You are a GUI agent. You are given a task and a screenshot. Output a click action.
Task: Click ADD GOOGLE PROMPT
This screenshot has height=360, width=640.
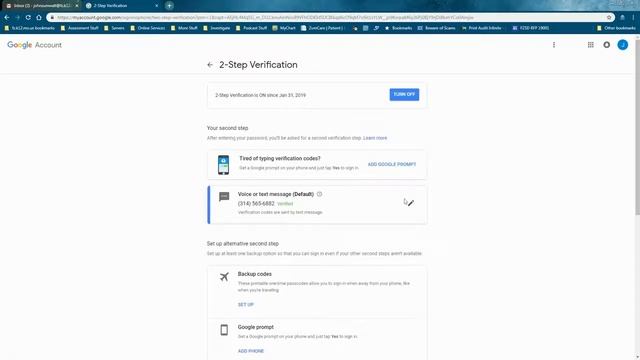pyautogui.click(x=392, y=164)
